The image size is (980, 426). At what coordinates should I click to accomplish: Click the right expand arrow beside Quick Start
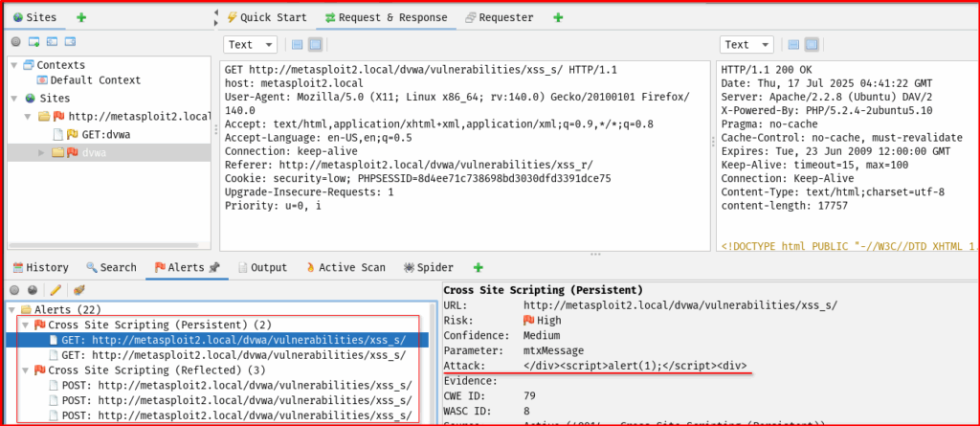tap(215, 22)
